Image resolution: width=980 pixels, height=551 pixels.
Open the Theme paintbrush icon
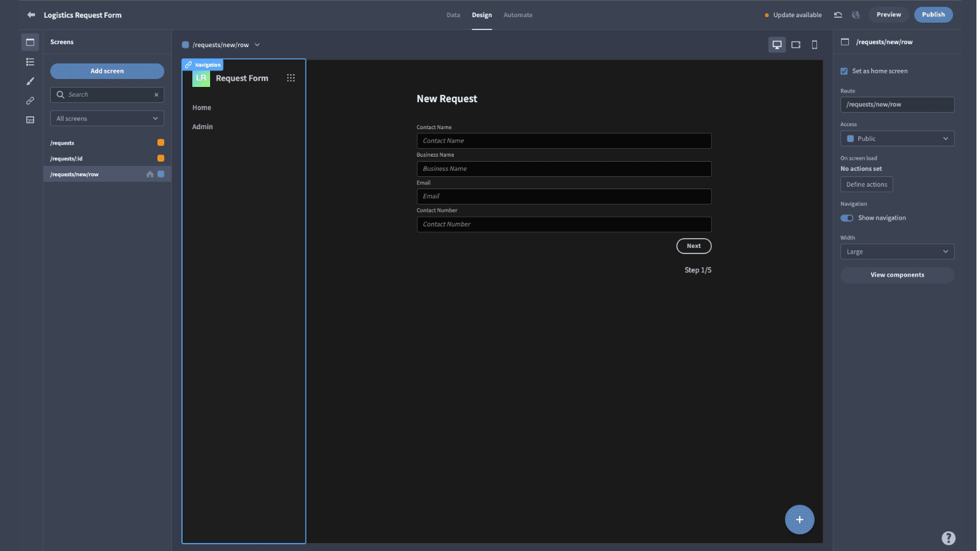point(30,81)
